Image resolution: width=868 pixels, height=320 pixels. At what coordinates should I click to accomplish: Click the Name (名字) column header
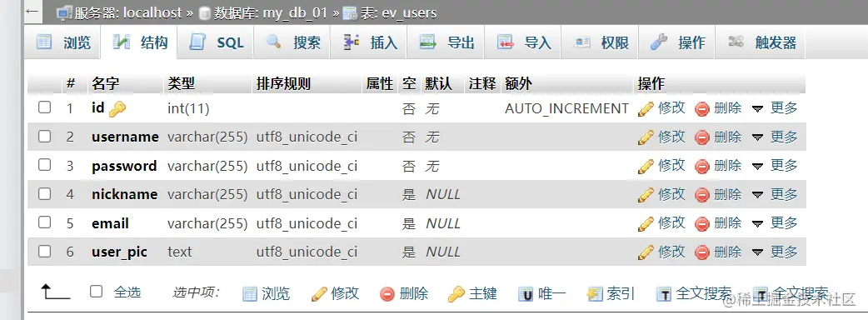[105, 84]
